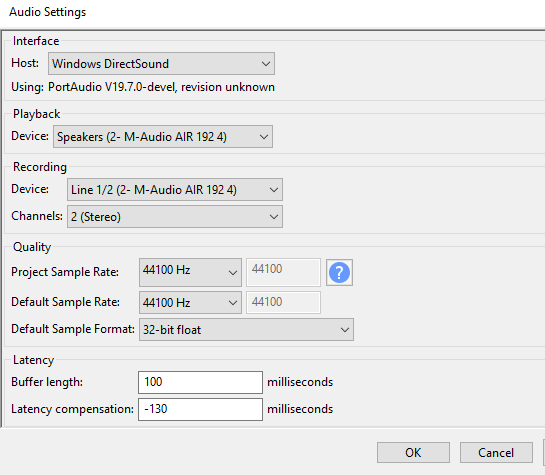Open the Host dropdown showing Windows DirectSound
This screenshot has height=475, width=545.
[x=161, y=64]
